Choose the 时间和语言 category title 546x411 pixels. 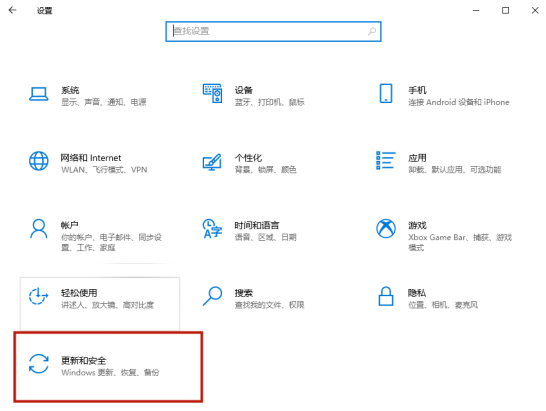257,225
